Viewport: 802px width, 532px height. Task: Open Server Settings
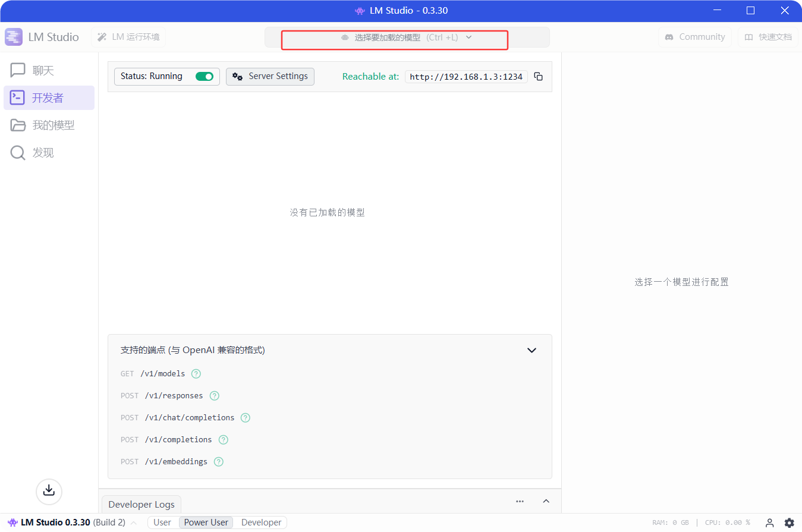(x=270, y=76)
